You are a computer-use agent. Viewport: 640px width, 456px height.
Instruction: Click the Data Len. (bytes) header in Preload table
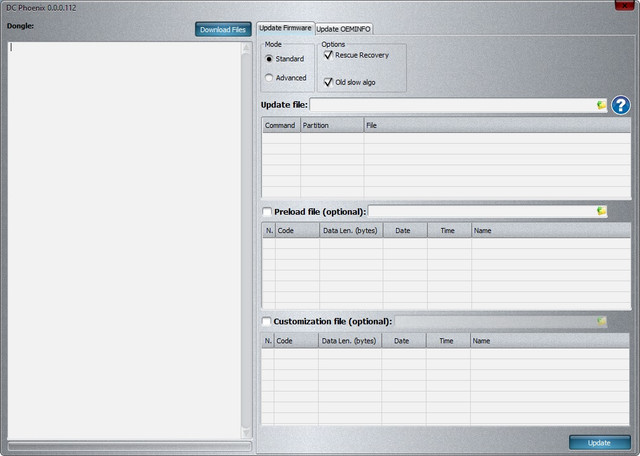pos(350,230)
